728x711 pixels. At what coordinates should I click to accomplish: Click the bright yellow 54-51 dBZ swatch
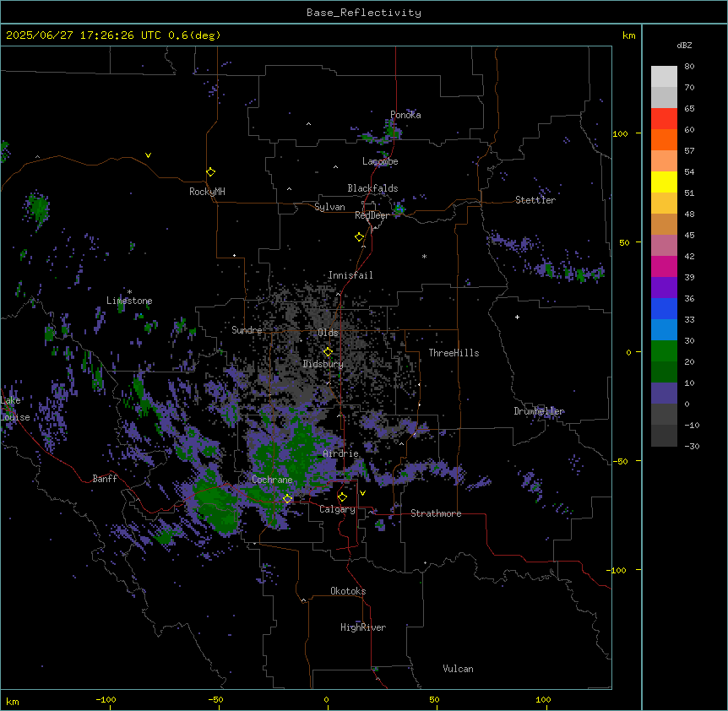664,182
